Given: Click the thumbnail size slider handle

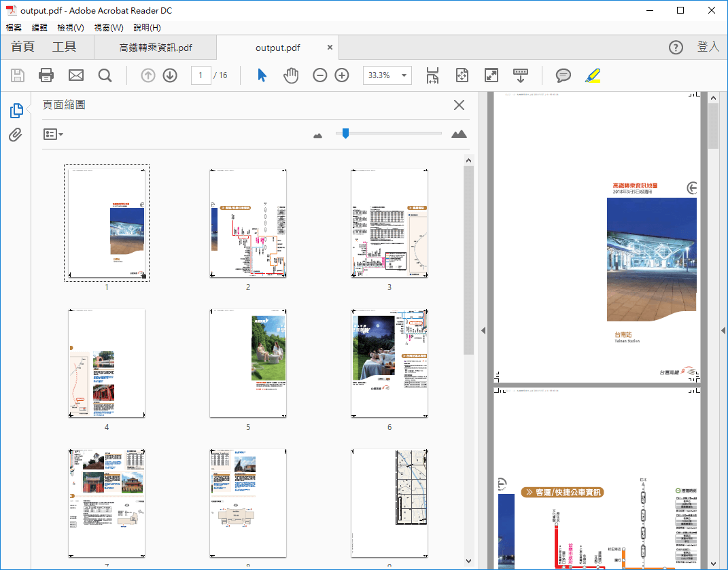Looking at the screenshot, I should pos(345,134).
